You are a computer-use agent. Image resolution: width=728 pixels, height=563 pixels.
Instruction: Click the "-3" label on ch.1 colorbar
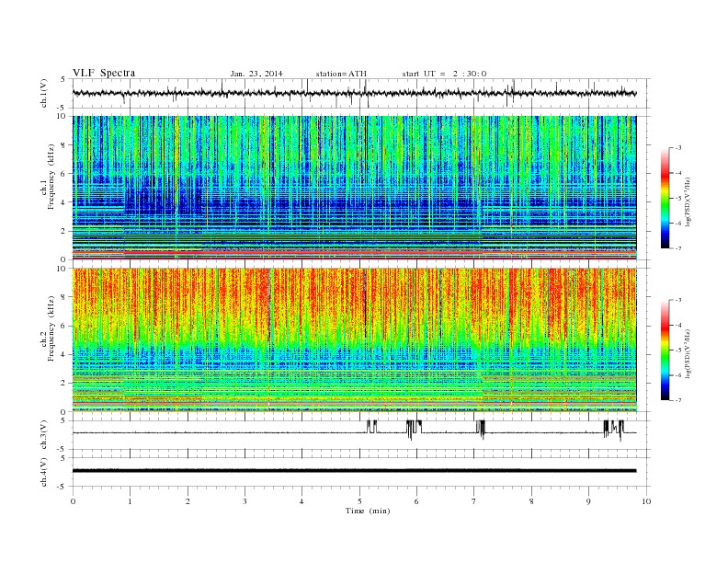point(678,148)
